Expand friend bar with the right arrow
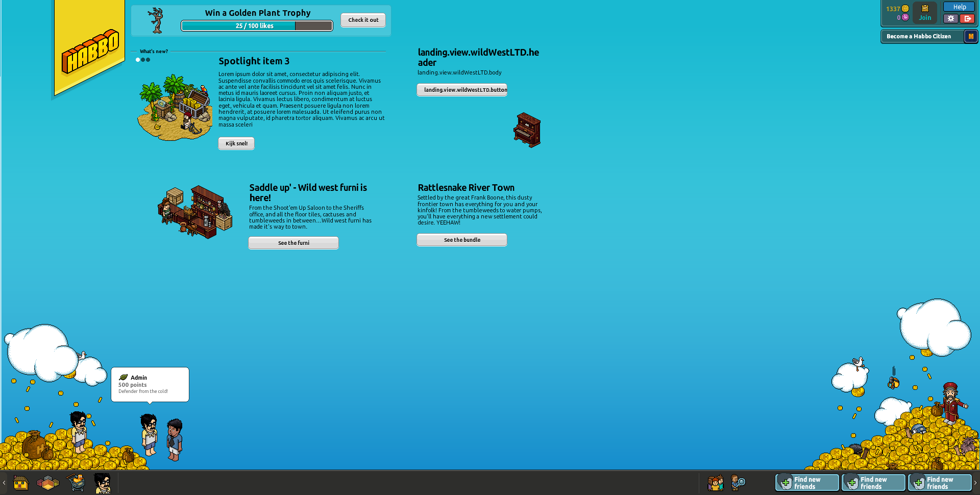Image resolution: width=980 pixels, height=495 pixels. point(975,483)
